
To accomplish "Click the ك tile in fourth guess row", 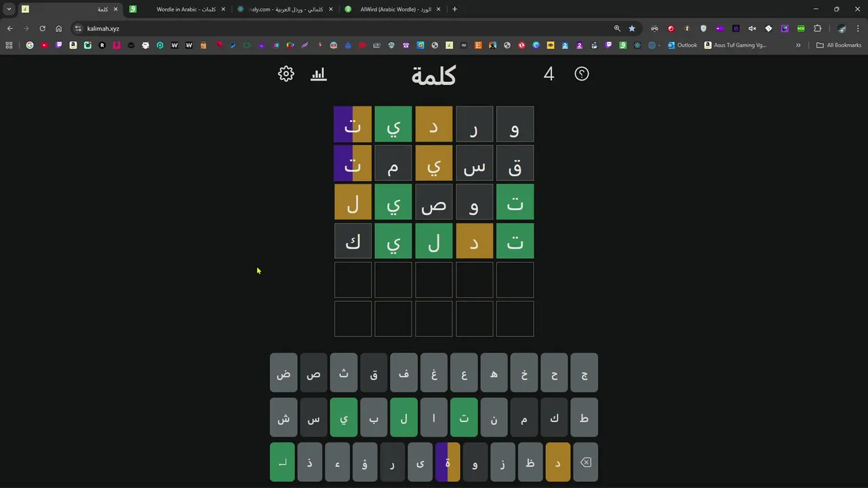I will coord(353,241).
